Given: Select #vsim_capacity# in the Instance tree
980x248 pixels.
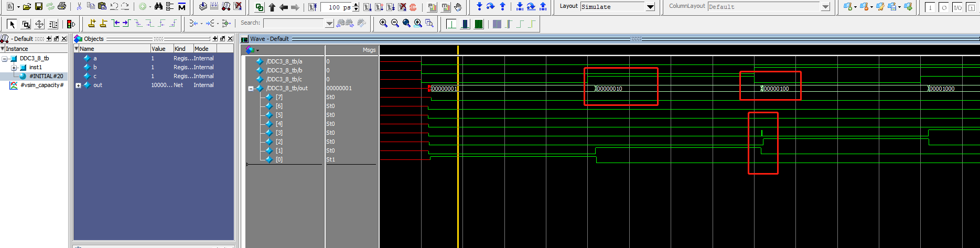Looking at the screenshot, I should click(42, 85).
